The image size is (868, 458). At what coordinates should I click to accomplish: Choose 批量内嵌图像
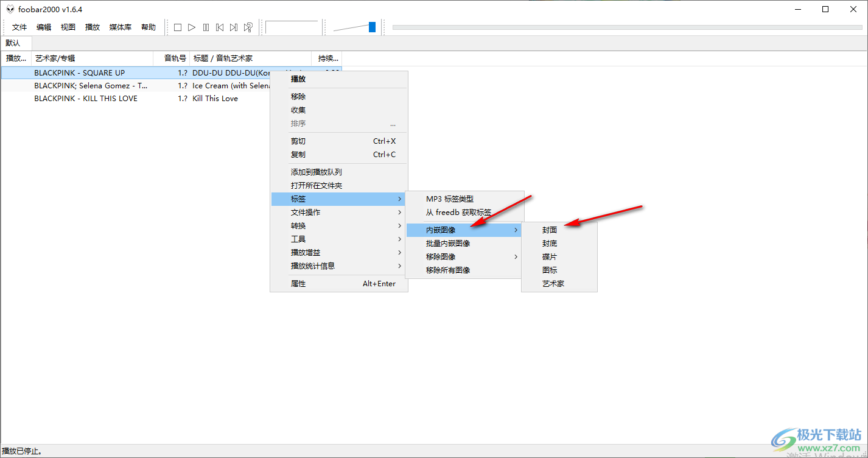point(464,244)
